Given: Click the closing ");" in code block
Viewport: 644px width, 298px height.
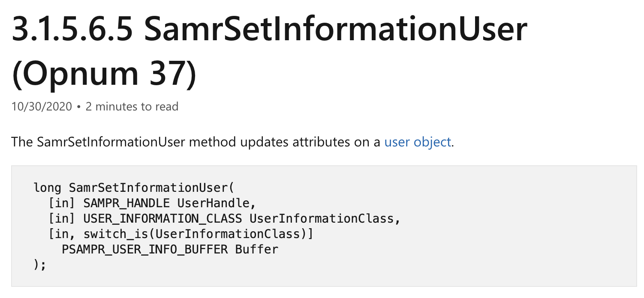Looking at the screenshot, I should [39, 265].
